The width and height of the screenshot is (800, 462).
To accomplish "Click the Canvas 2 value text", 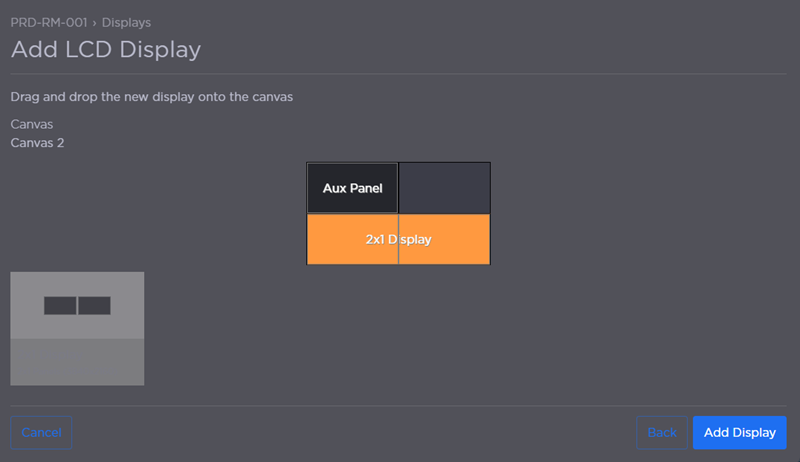I will (x=37, y=143).
